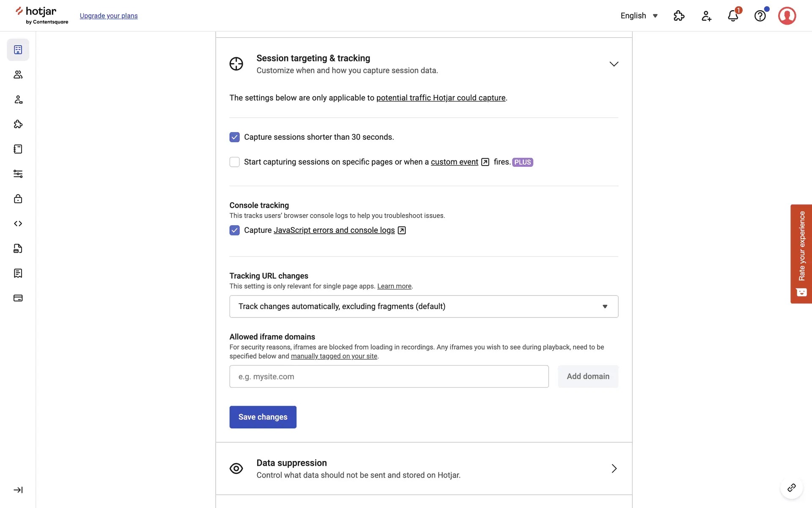Click the allowed iframe domain input field

click(389, 376)
